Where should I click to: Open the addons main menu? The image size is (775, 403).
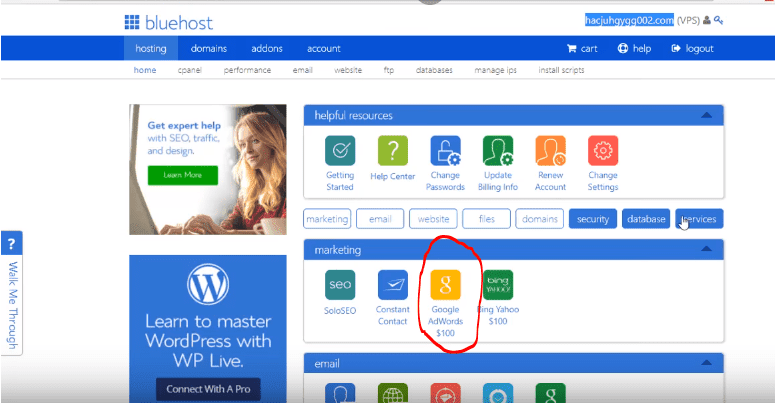267,48
